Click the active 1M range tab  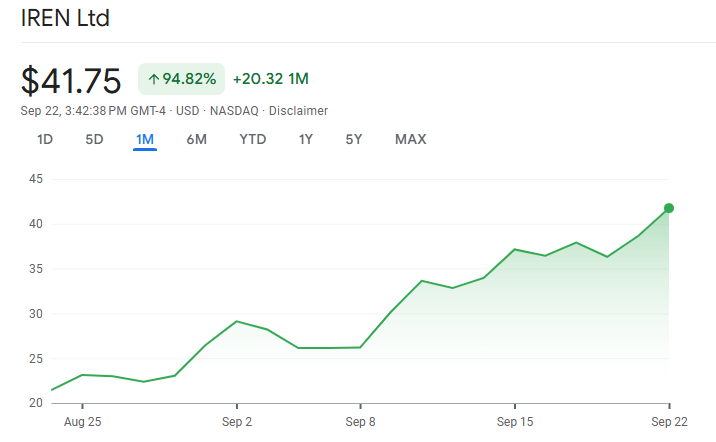[x=145, y=139]
